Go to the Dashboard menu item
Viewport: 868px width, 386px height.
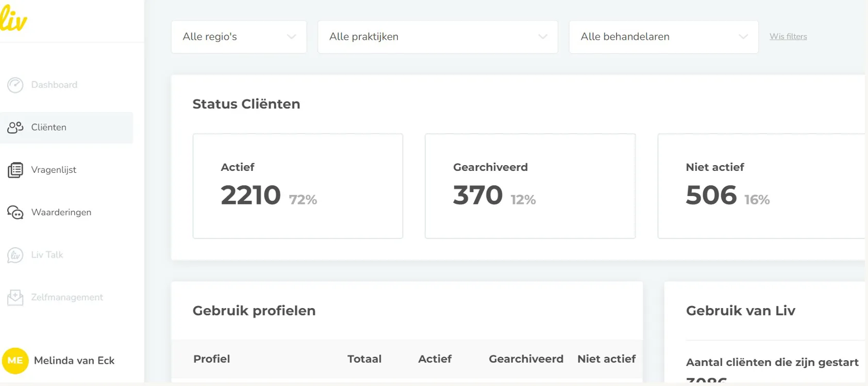click(x=54, y=85)
